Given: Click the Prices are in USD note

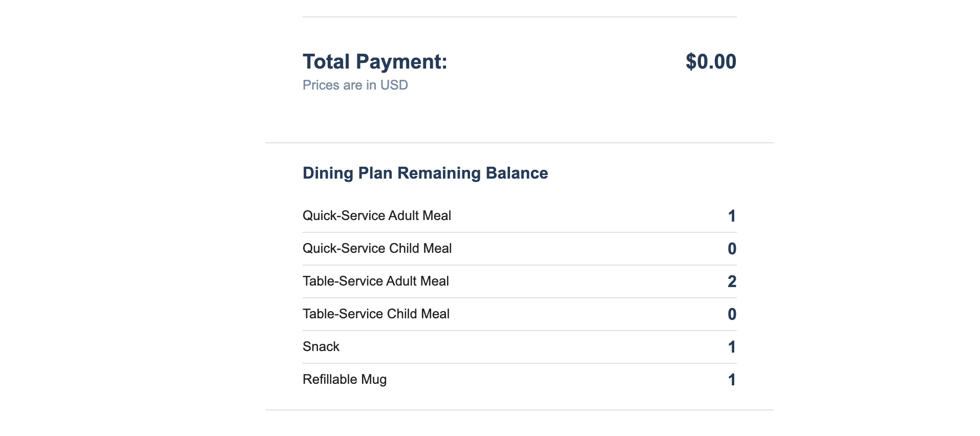Looking at the screenshot, I should coord(355,85).
